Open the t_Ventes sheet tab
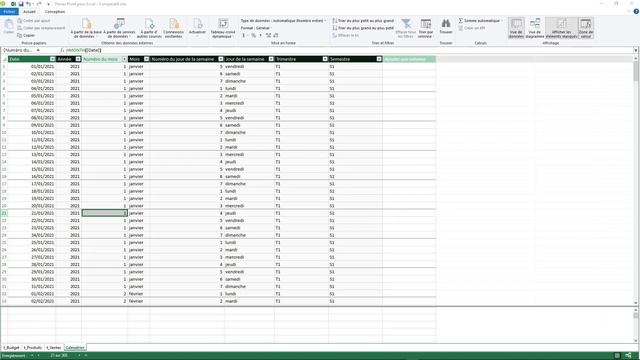This screenshot has height=360, width=640. (x=53, y=348)
